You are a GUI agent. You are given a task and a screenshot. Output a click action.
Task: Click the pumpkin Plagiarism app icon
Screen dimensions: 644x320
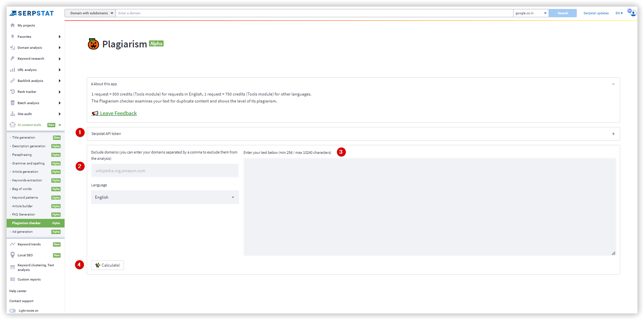[x=93, y=44]
